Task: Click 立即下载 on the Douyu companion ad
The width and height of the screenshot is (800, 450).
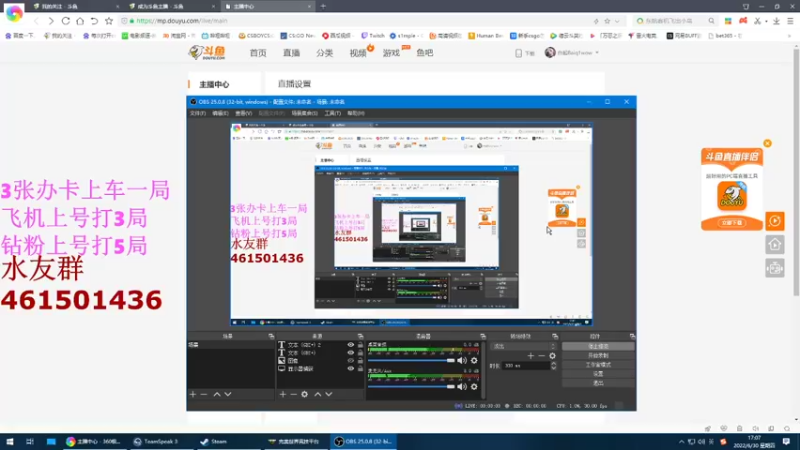Action: 732,223
